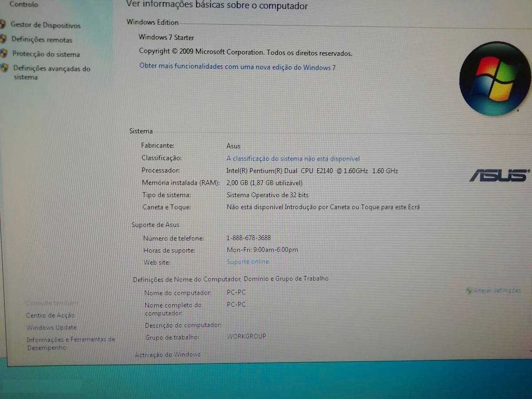Click shield icon beside Protecção do sistema

point(4,53)
